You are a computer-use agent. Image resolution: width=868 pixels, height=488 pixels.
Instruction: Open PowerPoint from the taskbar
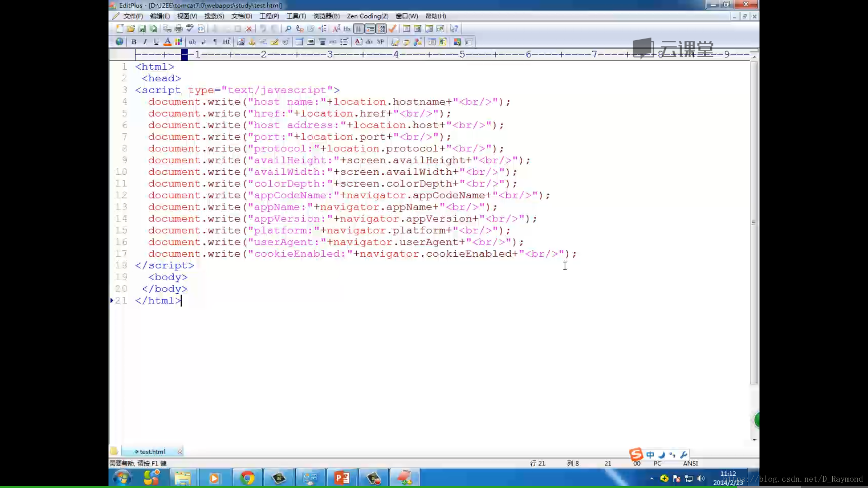click(x=342, y=478)
